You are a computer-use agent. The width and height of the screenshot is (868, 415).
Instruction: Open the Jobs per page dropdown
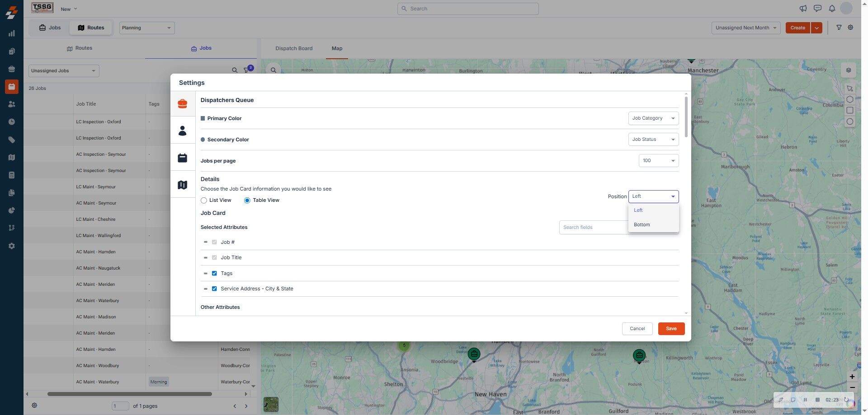(658, 161)
